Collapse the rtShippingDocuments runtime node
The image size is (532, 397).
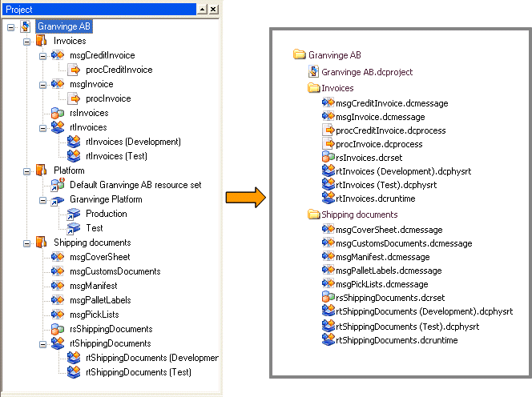point(43,343)
